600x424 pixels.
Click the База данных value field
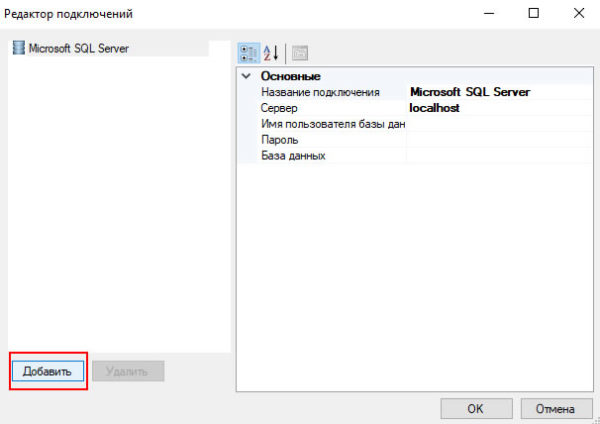pyautogui.click(x=500, y=156)
